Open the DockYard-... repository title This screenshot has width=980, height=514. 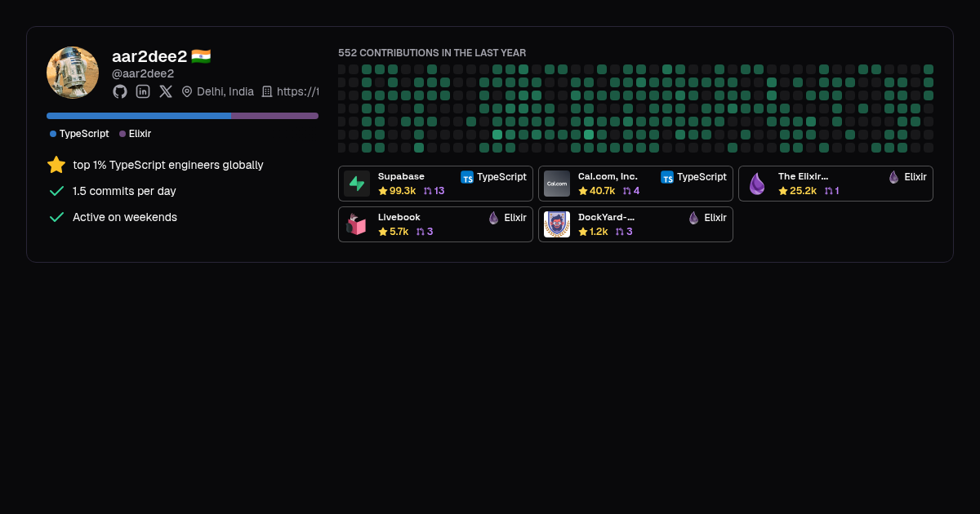606,217
